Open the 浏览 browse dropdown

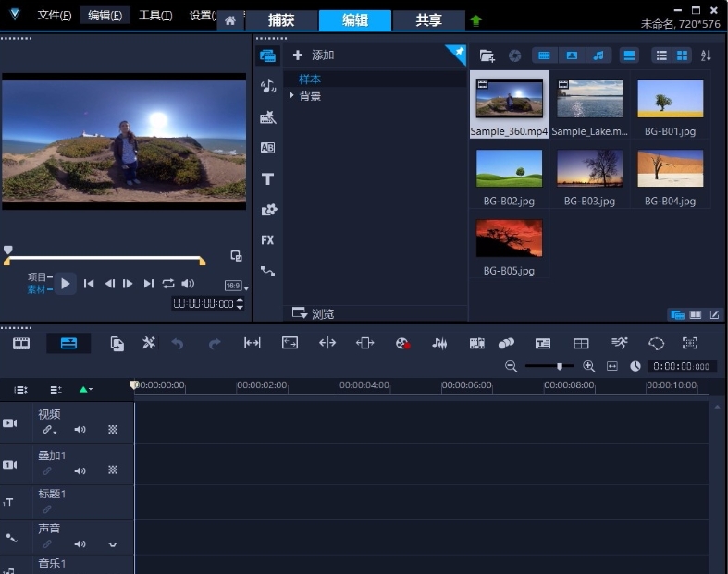coord(313,313)
